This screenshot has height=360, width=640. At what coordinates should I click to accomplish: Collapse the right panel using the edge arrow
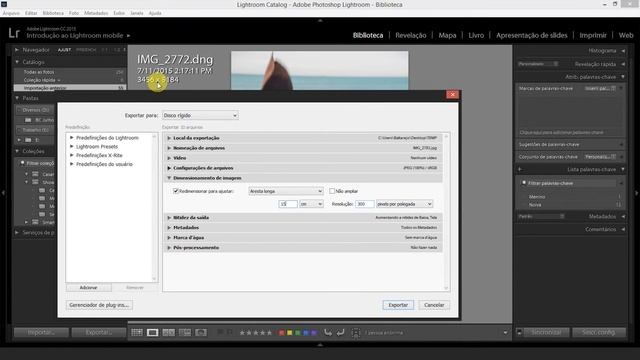636,193
